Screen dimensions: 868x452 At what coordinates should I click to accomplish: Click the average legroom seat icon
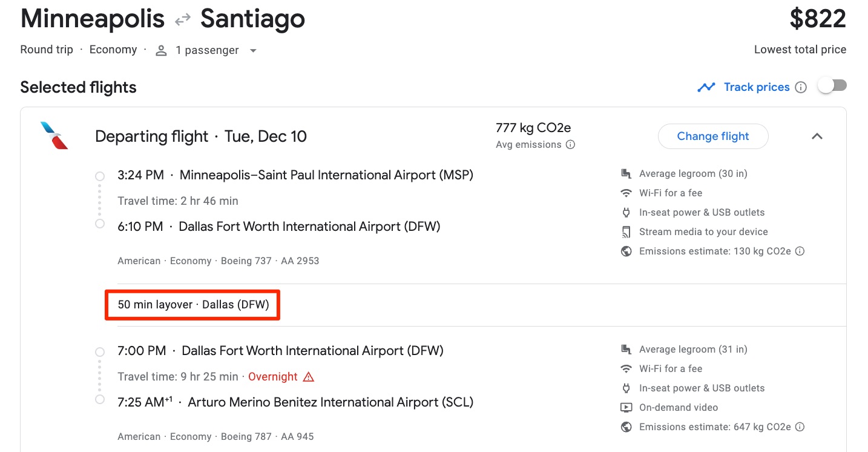click(626, 173)
